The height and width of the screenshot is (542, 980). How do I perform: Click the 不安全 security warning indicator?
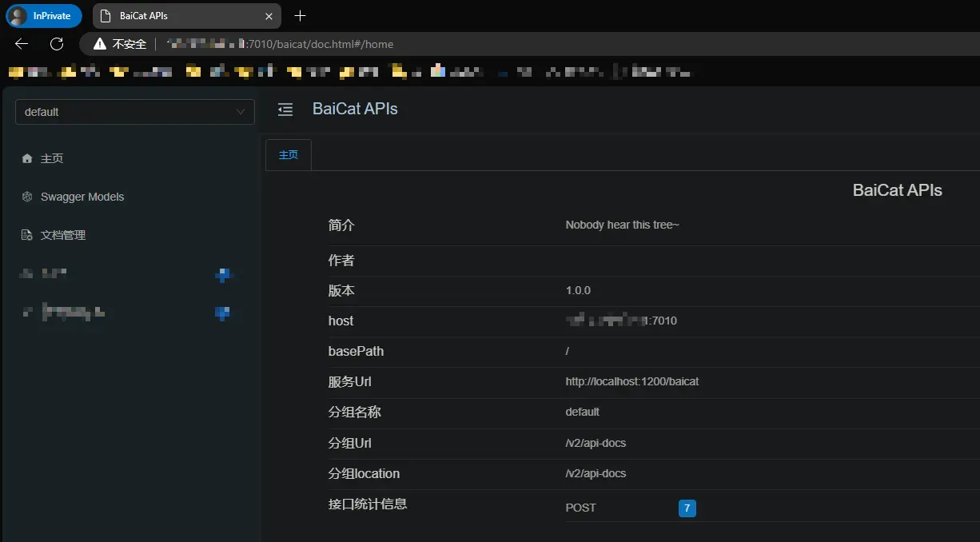pos(120,44)
